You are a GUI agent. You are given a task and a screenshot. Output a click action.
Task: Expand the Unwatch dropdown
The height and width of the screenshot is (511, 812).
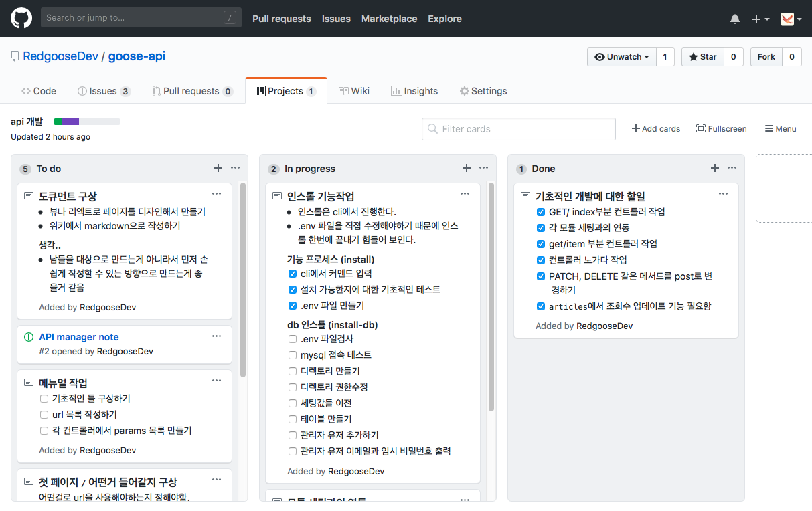(x=622, y=57)
